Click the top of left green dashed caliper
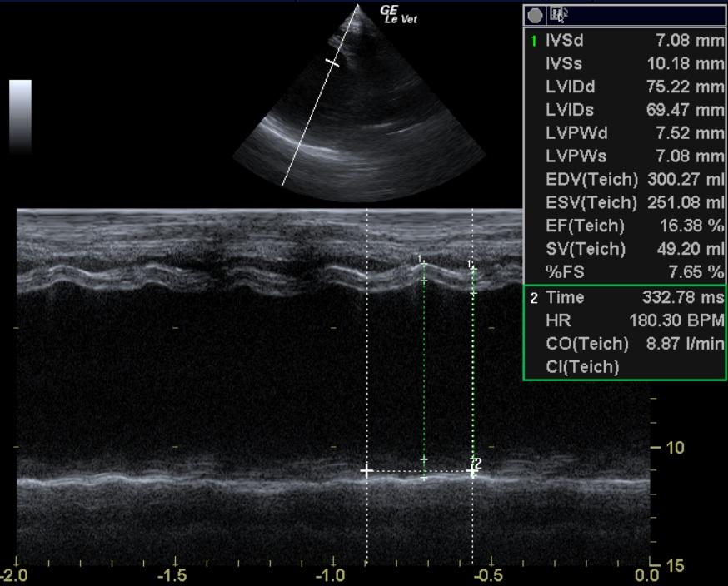 coord(423,263)
